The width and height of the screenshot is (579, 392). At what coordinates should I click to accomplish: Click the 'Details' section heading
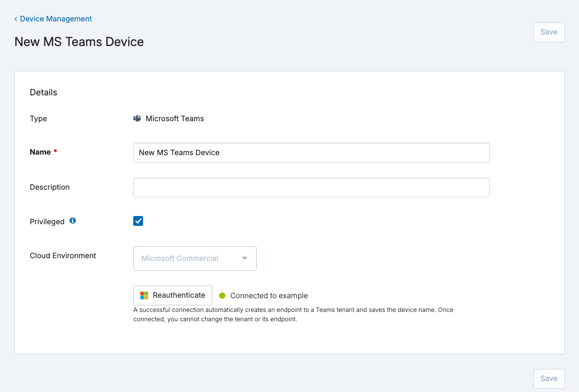pyautogui.click(x=43, y=92)
